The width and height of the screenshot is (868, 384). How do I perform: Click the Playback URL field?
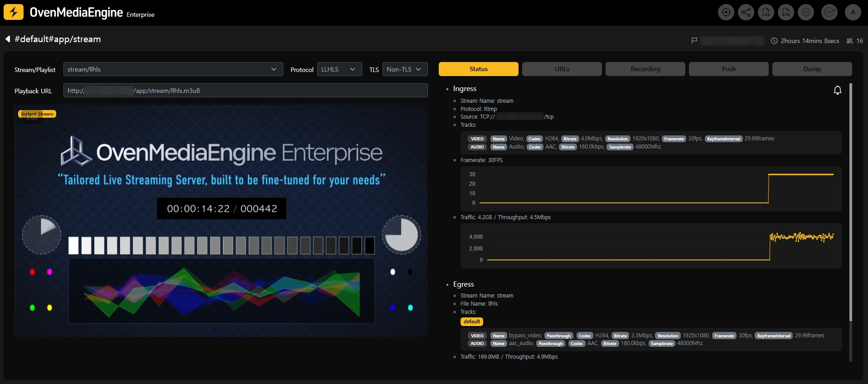click(246, 91)
